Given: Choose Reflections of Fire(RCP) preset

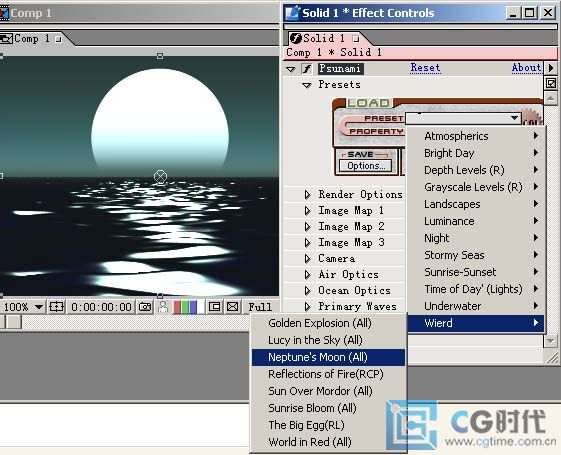Looking at the screenshot, I should (x=328, y=374).
